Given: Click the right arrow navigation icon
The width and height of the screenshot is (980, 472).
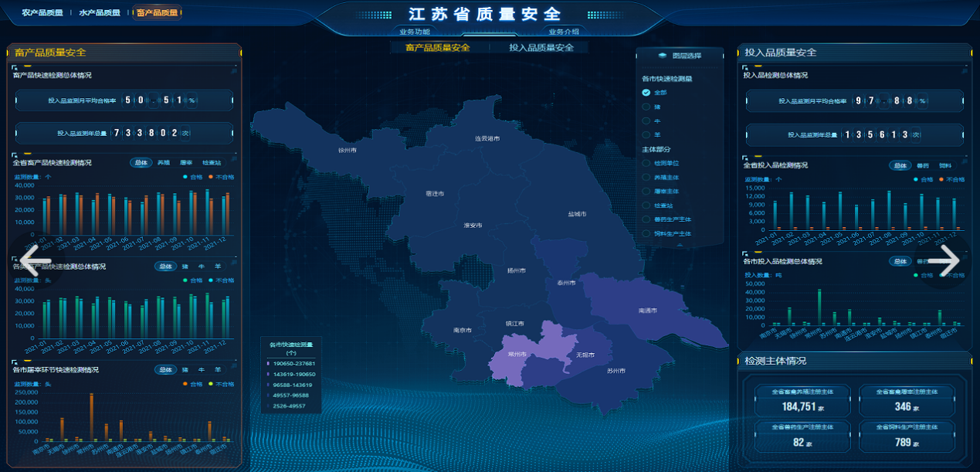Looking at the screenshot, I should (x=944, y=261).
